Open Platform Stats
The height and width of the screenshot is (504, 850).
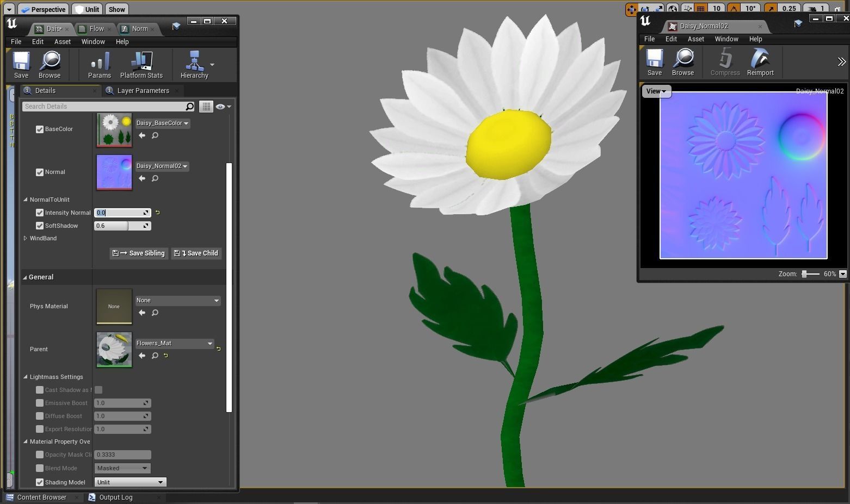[x=141, y=65]
